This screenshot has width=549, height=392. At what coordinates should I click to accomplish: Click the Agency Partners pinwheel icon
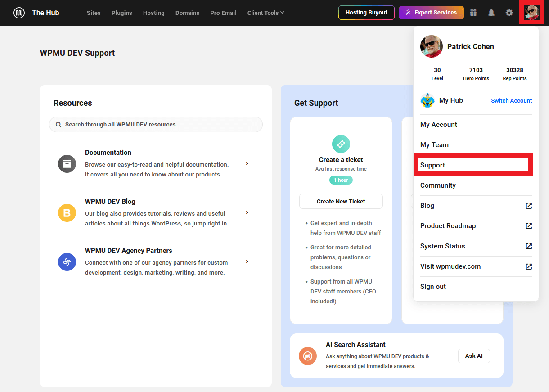coord(67,261)
